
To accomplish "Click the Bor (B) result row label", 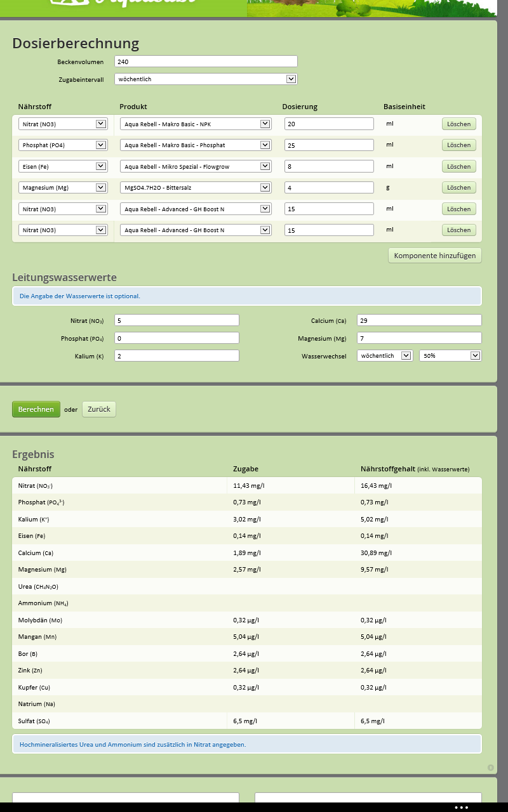I will point(28,654).
